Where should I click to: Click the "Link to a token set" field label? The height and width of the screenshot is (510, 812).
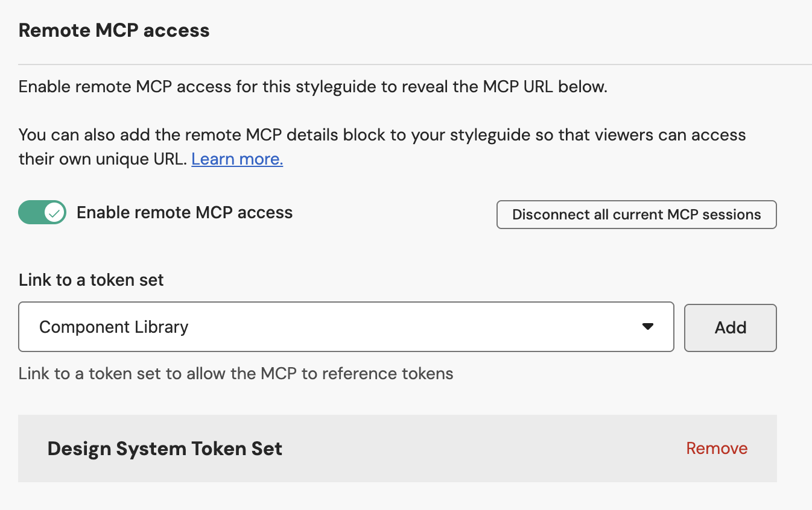(91, 280)
